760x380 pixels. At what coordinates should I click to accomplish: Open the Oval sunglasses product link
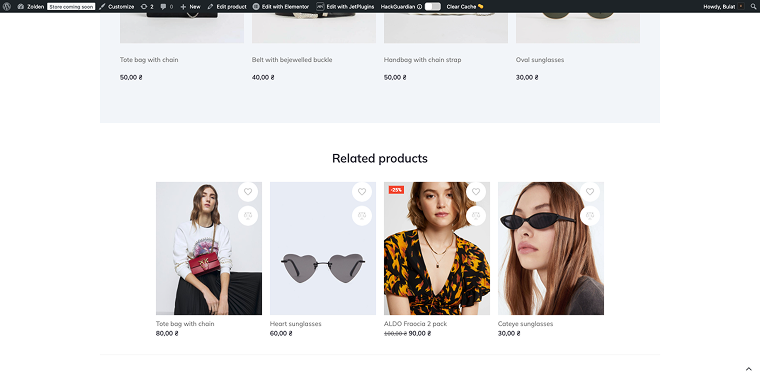(x=539, y=60)
